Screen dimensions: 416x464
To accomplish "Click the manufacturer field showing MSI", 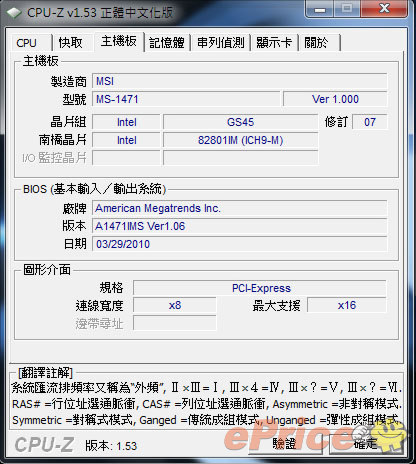I will 239,81.
